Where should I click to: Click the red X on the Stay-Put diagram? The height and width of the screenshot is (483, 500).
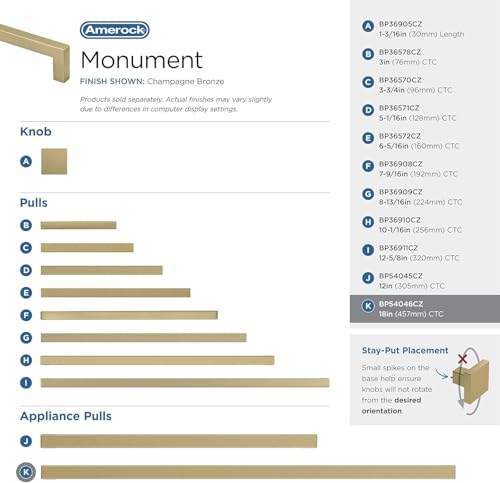coord(462,359)
